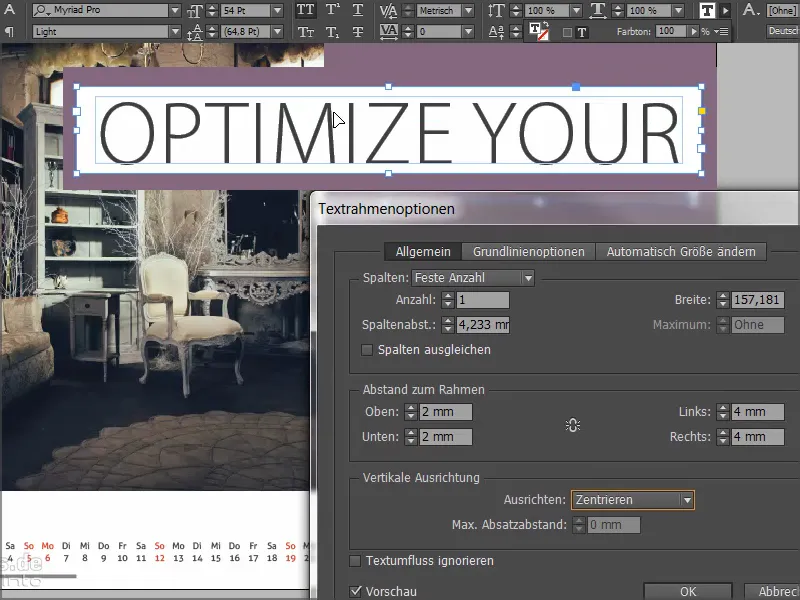Enable Spalten ausgleichen checkbox
800x600 pixels.
coord(367,350)
